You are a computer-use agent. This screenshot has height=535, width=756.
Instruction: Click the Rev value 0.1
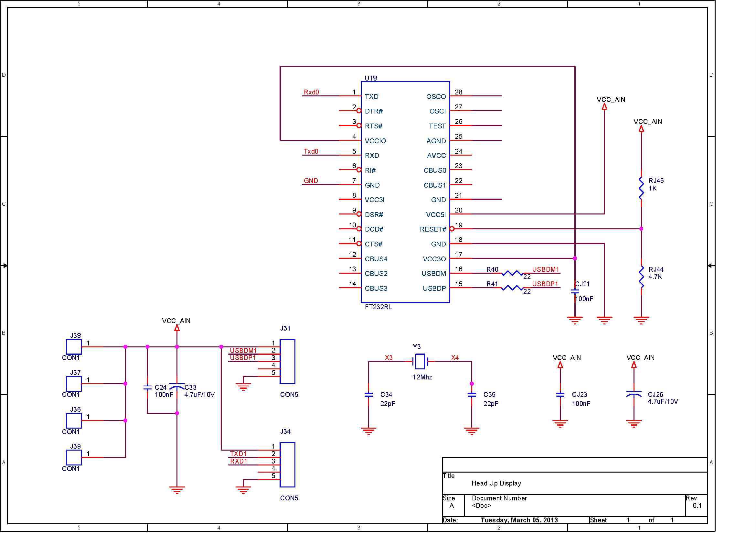[x=697, y=505]
